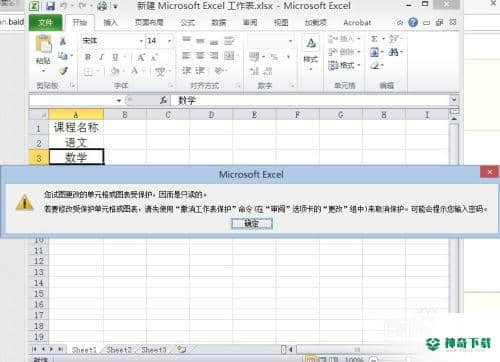Click the Format Painter brush icon
This screenshot has height=362, width=500.
(x=63, y=71)
